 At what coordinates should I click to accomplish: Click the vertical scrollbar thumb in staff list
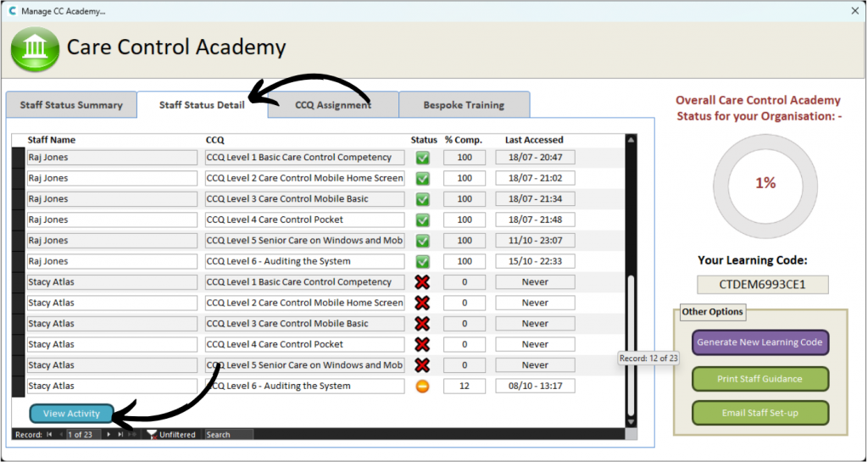pos(631,346)
